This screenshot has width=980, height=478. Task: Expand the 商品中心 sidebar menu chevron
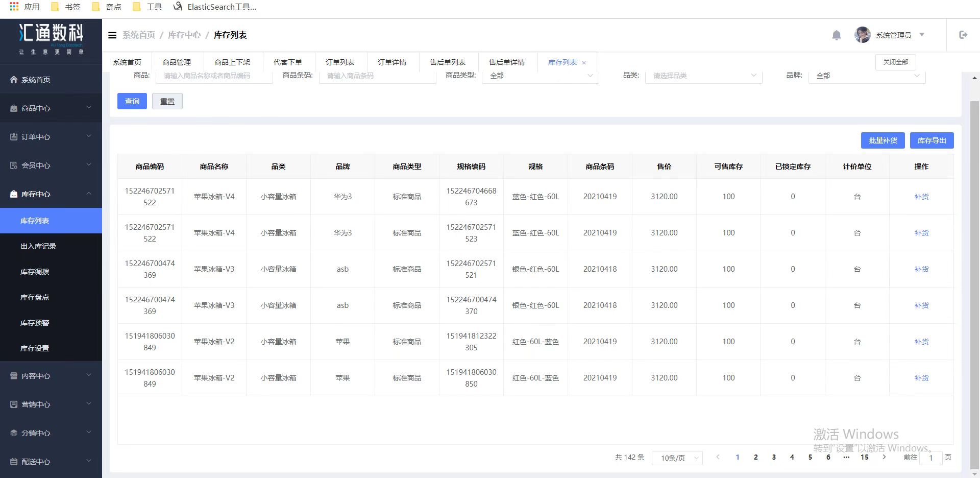click(x=89, y=108)
